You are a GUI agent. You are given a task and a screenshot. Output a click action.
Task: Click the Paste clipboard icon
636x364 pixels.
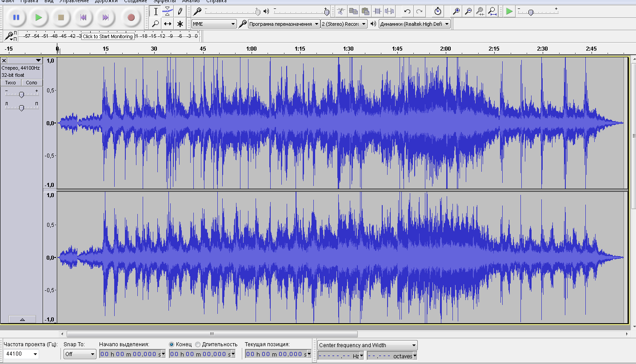(x=365, y=11)
